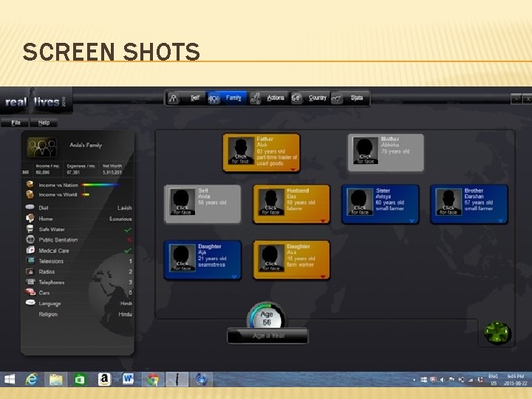Screen dimensions: 532x399
Task: Click the Language speech bubble icon
Action: [x=30, y=302]
